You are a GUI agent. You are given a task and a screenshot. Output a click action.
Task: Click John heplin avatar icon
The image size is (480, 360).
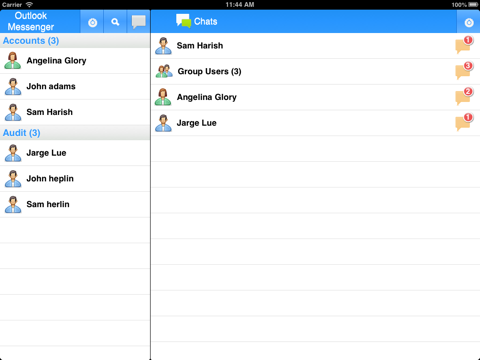(13, 179)
